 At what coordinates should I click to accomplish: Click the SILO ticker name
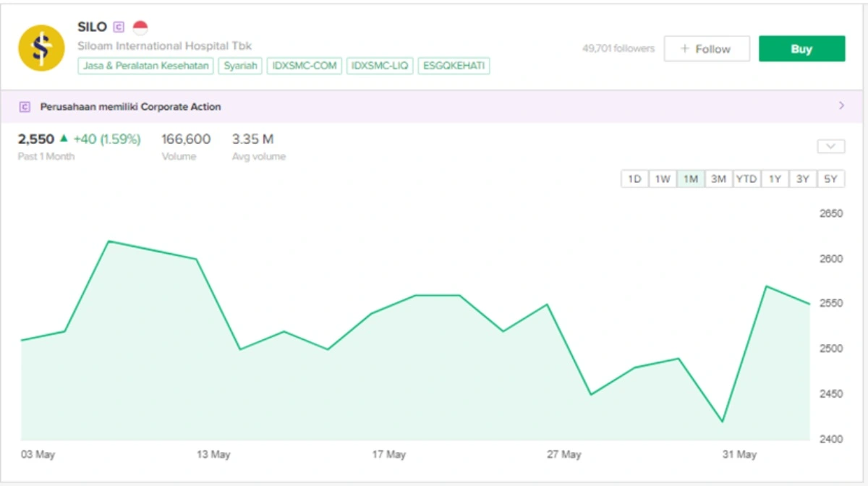[92, 27]
